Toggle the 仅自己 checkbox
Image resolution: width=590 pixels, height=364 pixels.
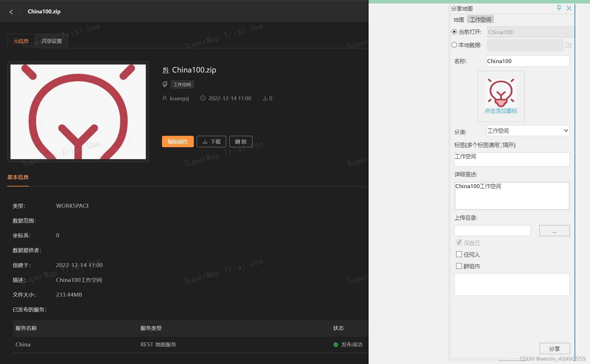coord(459,243)
